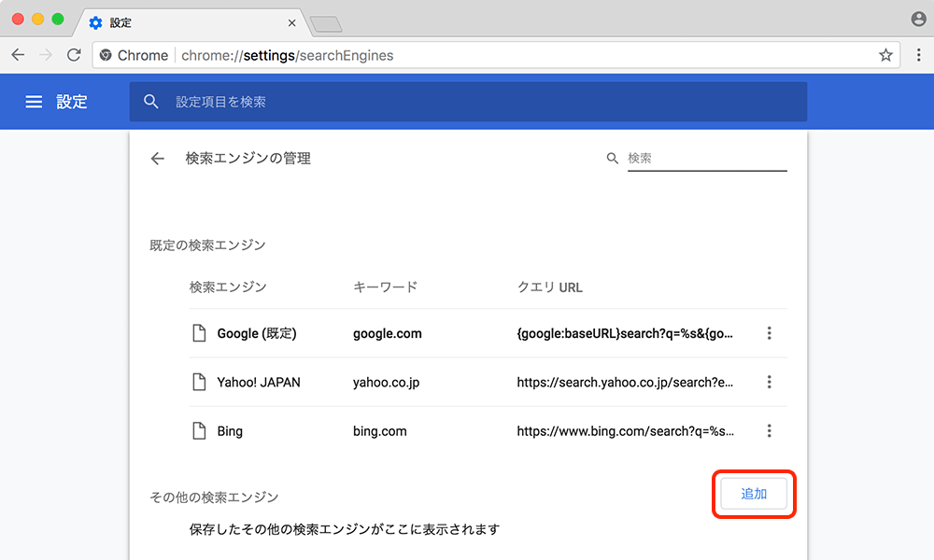The height and width of the screenshot is (560, 934).
Task: Click the Bing row page icon
Action: [200, 431]
